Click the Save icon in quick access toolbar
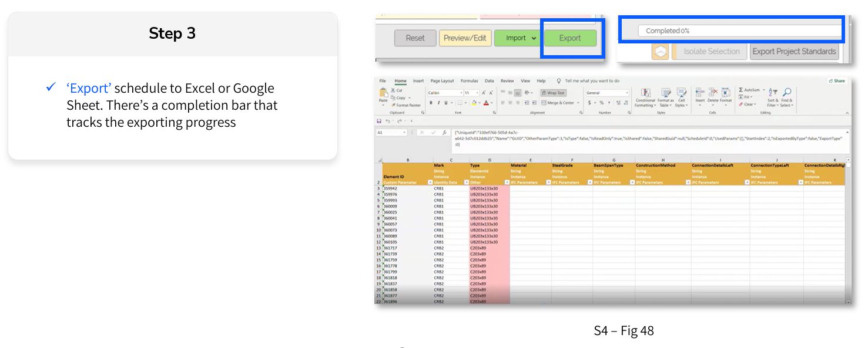868x348 pixels. [379, 121]
